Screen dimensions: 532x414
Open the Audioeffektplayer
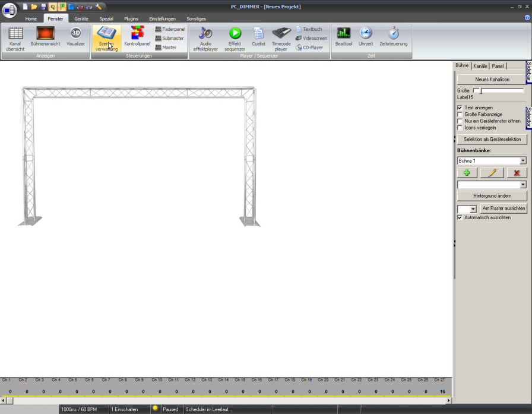(205, 39)
